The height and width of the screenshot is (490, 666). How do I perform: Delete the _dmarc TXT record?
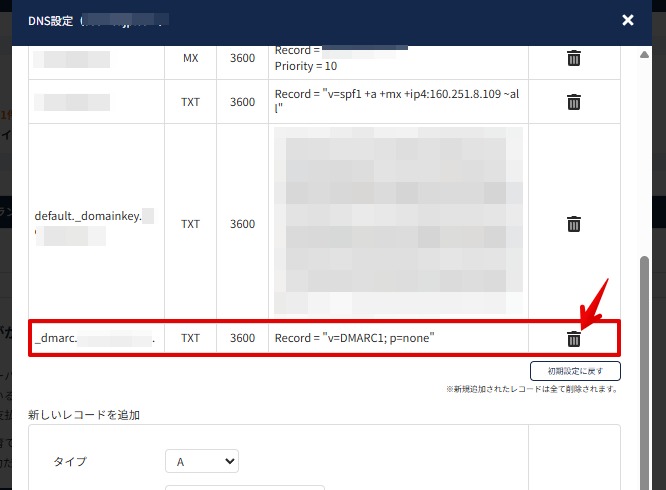pos(574,339)
